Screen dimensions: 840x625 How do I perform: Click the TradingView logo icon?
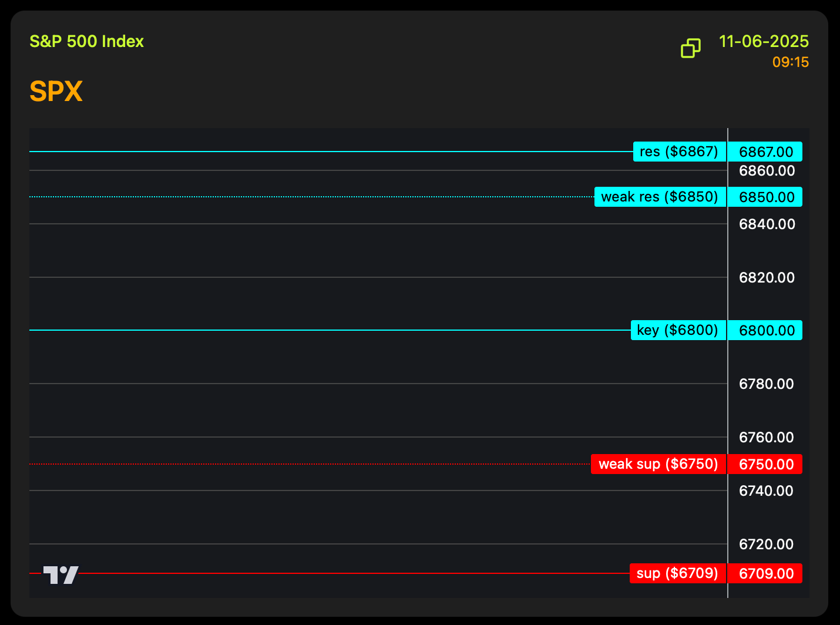click(61, 574)
